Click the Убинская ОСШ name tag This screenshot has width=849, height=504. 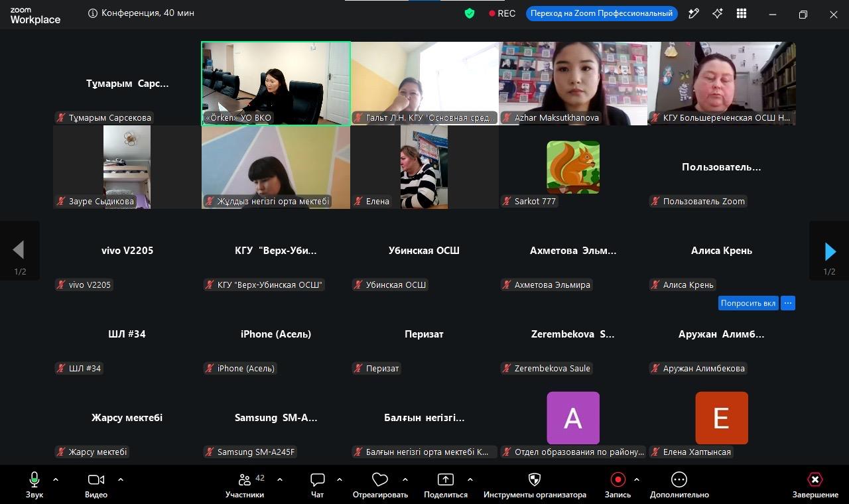(390, 285)
